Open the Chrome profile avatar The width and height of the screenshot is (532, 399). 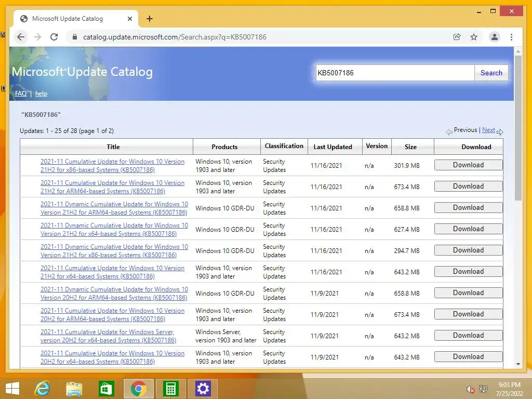click(495, 37)
